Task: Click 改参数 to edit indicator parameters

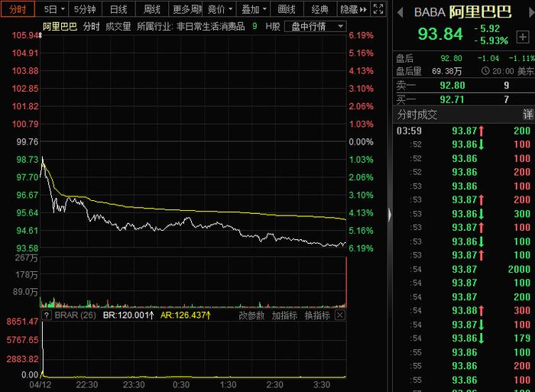Action: coord(251,316)
